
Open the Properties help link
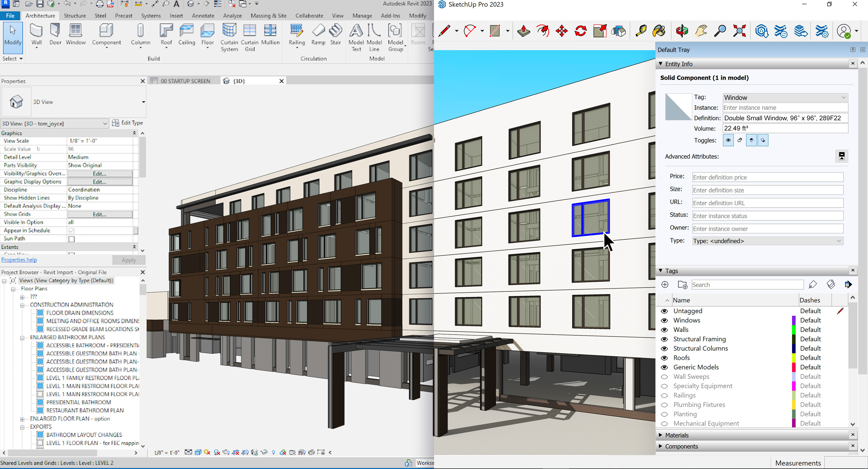(x=19, y=260)
